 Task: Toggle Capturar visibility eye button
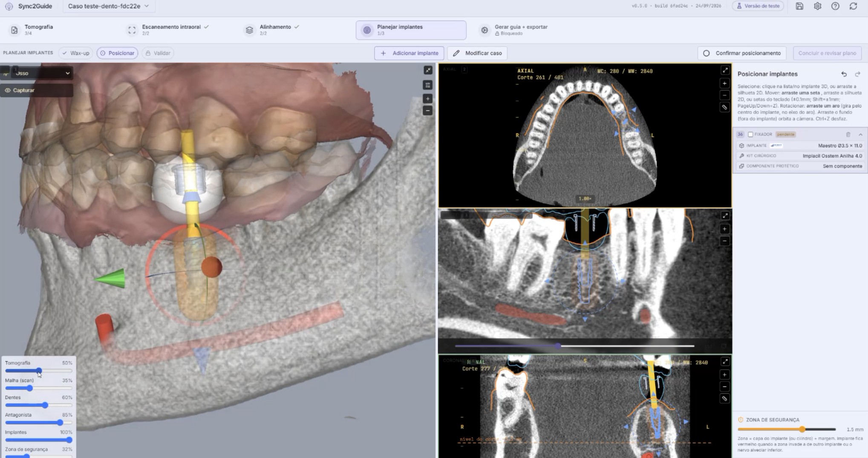coord(37,90)
